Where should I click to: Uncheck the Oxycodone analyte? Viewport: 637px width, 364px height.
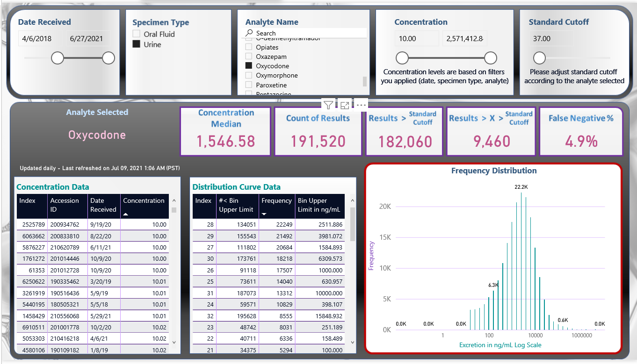click(x=249, y=66)
